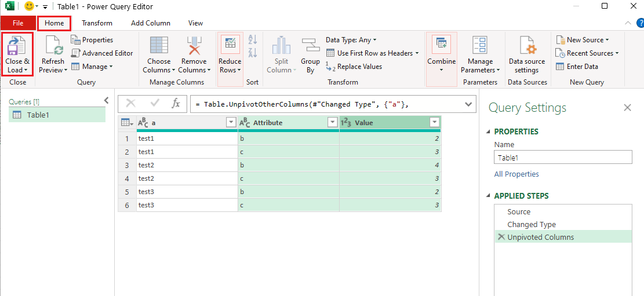Cancel the formula edit with the X
The image size is (644, 296).
click(130, 104)
